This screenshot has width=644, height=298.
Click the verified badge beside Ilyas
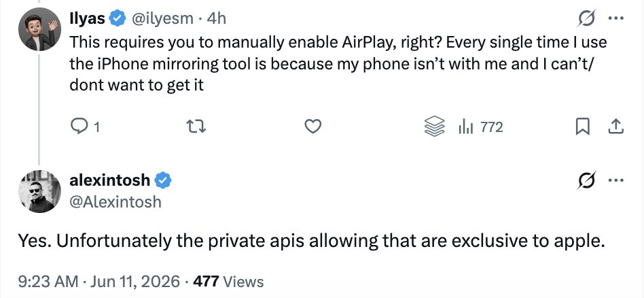118,18
